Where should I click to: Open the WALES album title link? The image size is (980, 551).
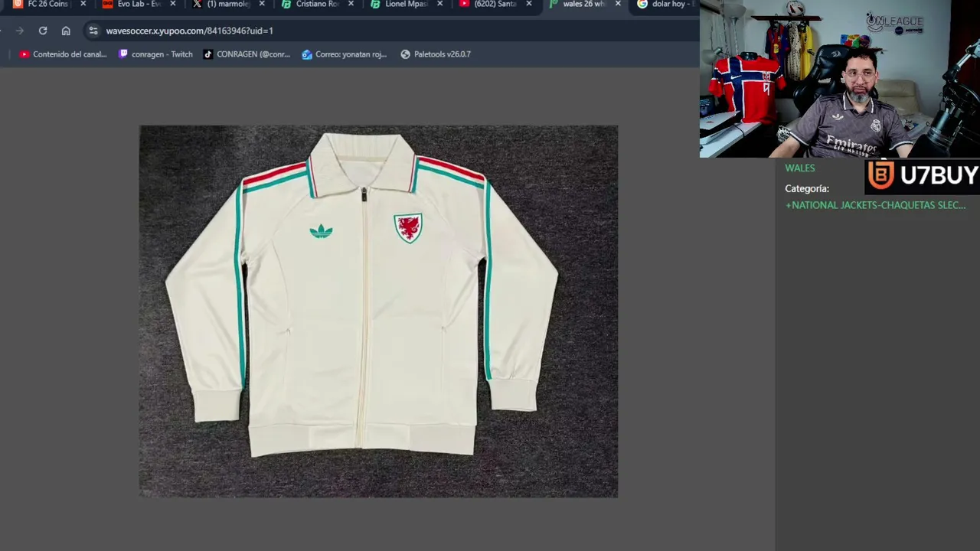[x=799, y=168]
